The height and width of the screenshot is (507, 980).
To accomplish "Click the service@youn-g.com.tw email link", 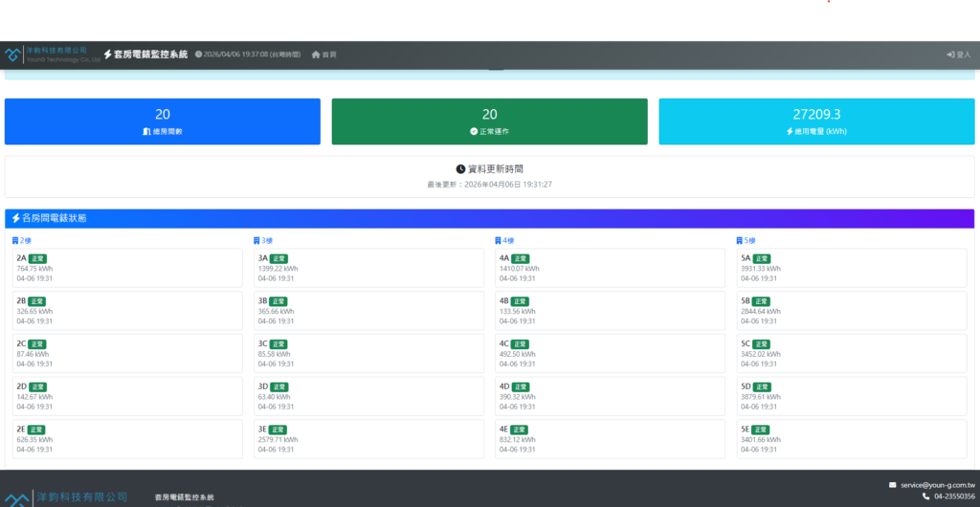I will pos(938,485).
